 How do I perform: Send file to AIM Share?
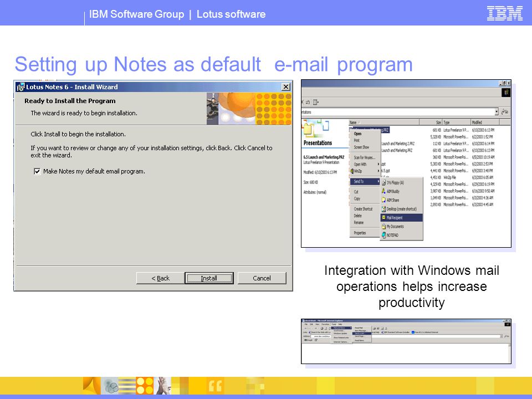coord(401,200)
